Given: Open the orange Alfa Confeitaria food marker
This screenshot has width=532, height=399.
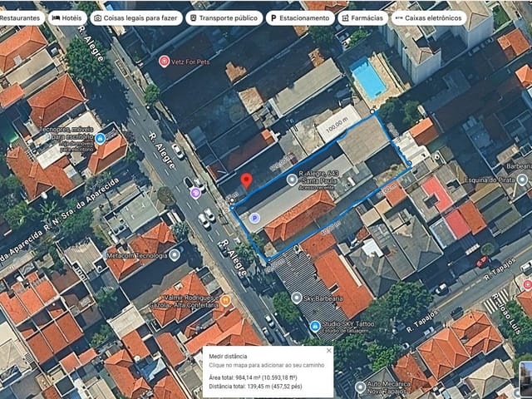Looking at the screenshot, I should pyautogui.click(x=225, y=300).
